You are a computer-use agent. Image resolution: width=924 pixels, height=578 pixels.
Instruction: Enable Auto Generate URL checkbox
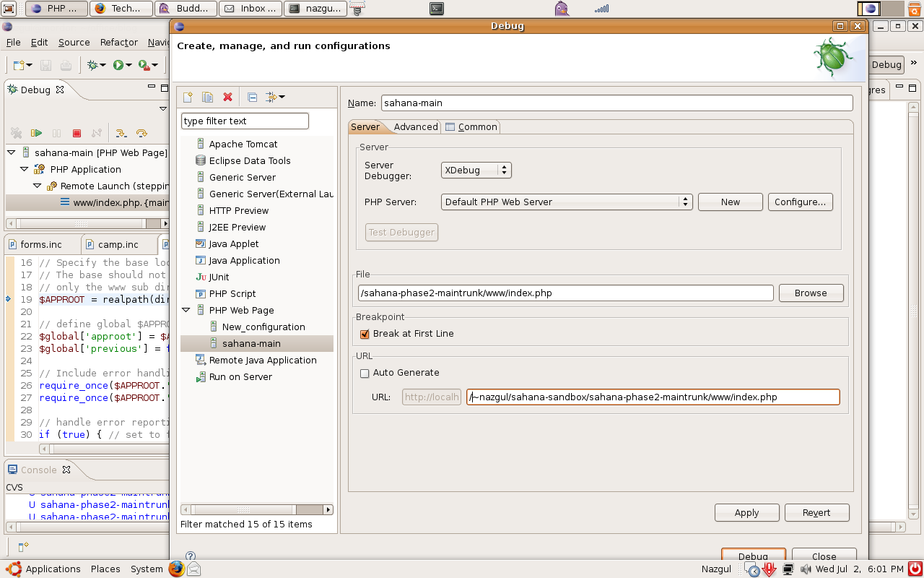pyautogui.click(x=365, y=373)
